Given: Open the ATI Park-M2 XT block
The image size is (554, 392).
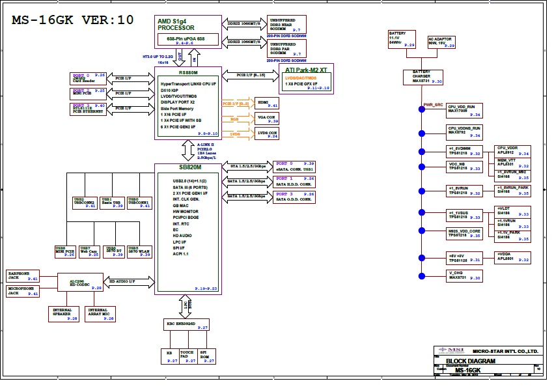Looking at the screenshot, I should 306,77.
